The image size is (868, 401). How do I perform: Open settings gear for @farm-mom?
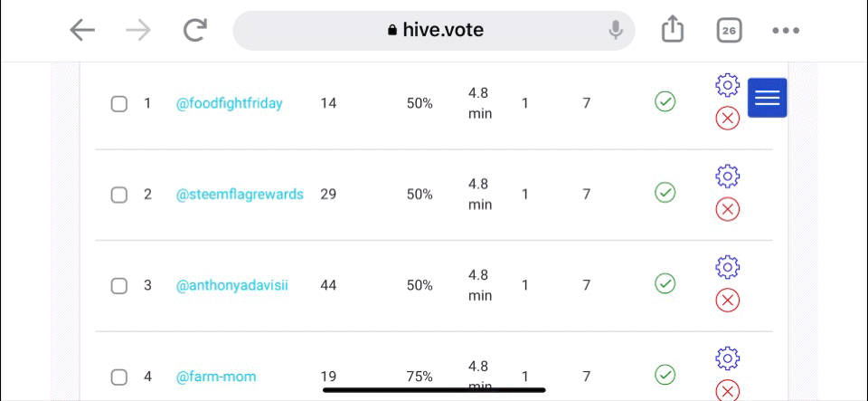727,358
